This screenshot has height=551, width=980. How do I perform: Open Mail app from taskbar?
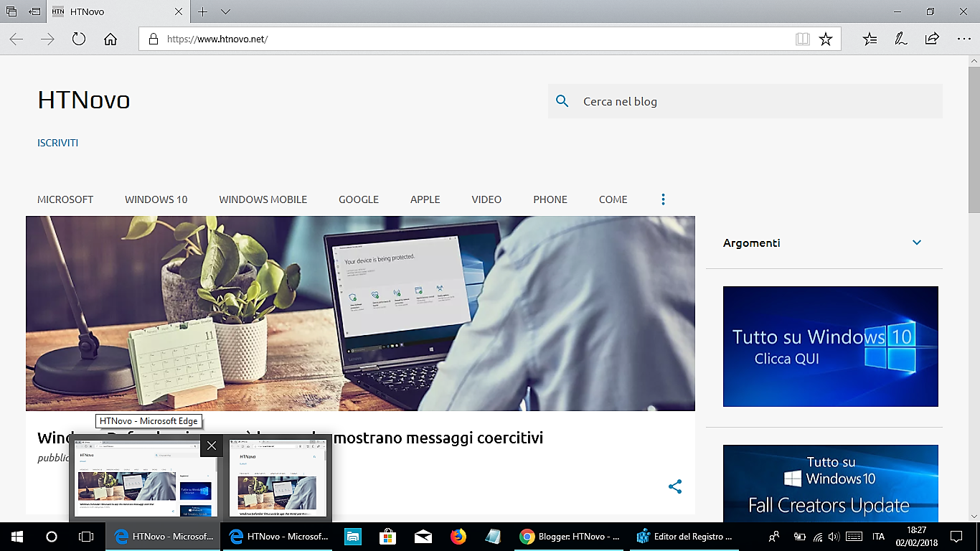(423, 536)
